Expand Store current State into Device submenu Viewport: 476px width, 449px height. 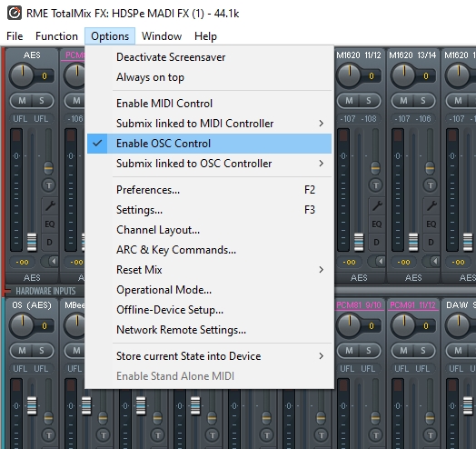click(x=209, y=356)
